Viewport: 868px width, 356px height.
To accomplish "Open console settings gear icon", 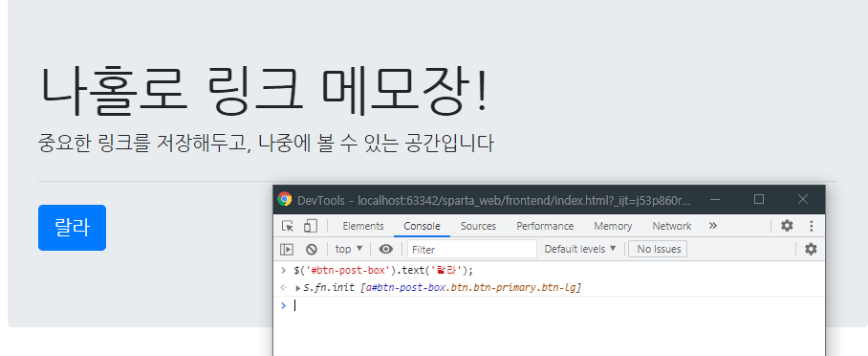I will pos(811,249).
